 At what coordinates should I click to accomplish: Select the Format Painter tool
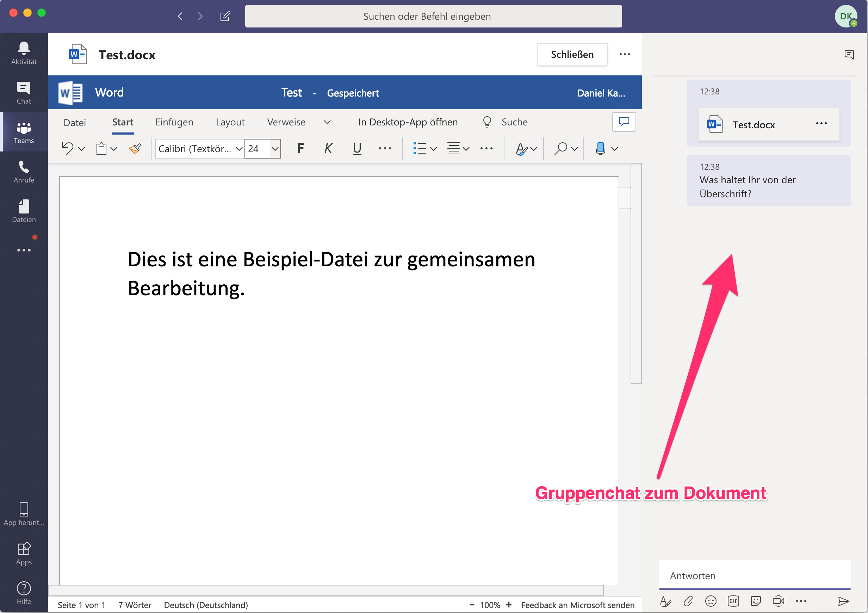tap(135, 148)
